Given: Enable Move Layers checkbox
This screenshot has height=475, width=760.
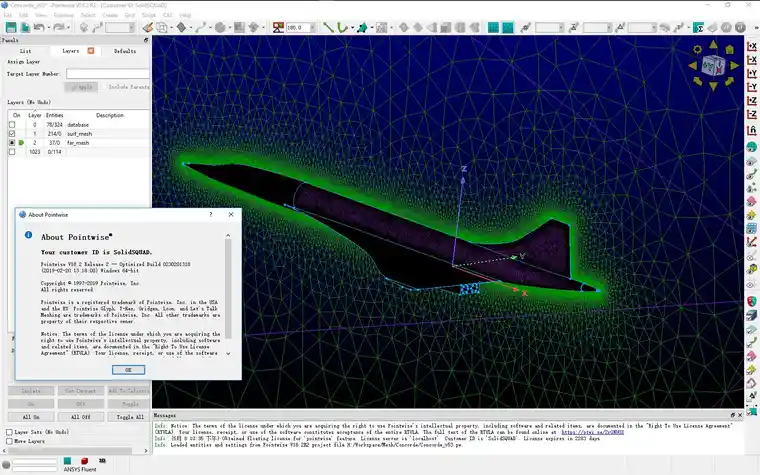Looking at the screenshot, I should click(9, 441).
